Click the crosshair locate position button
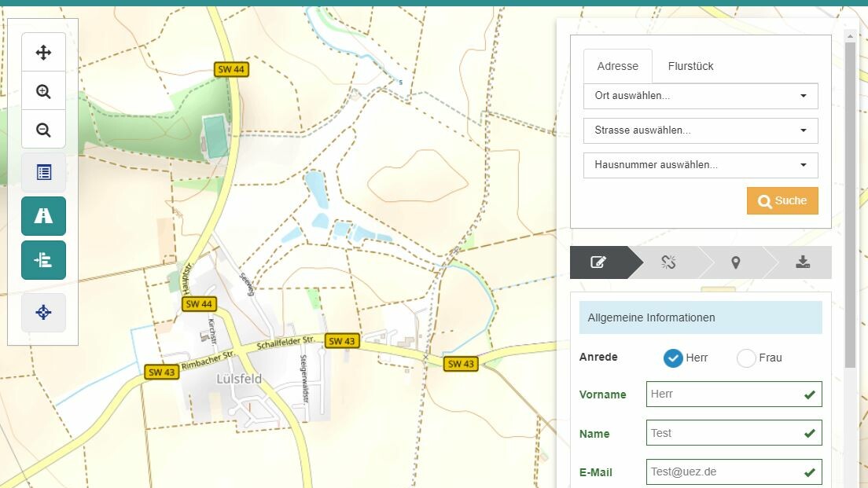Screen dimensions: 868x488 point(43,313)
